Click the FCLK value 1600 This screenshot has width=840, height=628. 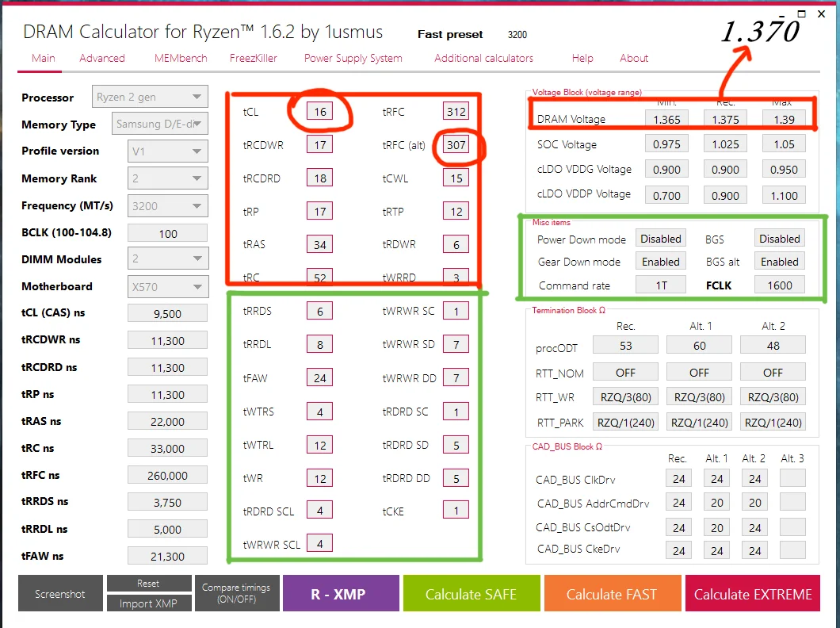(x=780, y=285)
